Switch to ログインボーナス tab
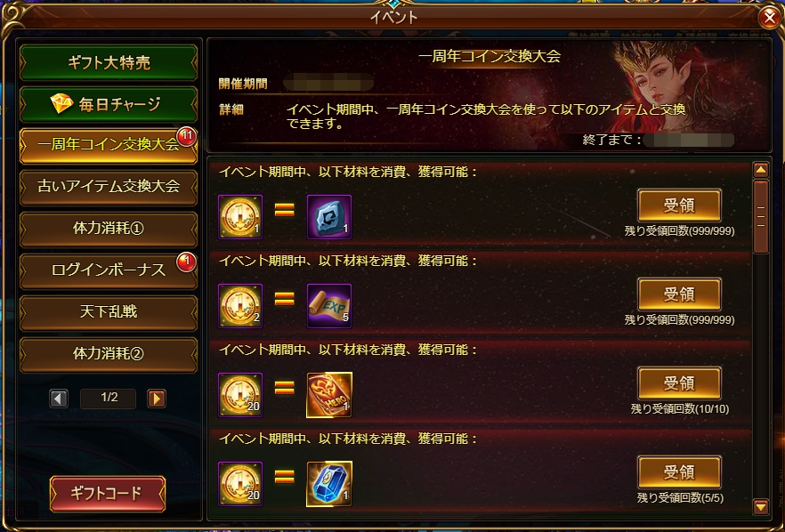 click(x=109, y=270)
